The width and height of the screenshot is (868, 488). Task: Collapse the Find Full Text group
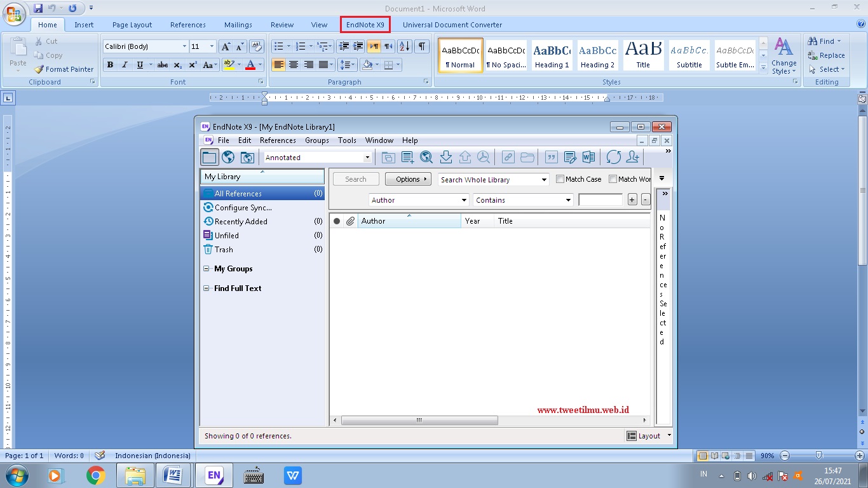[207, 288]
